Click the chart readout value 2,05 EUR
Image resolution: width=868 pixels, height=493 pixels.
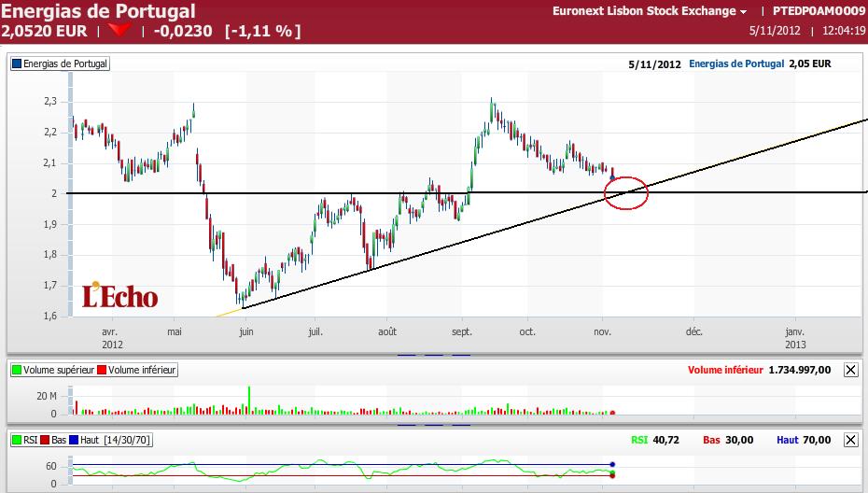[x=810, y=63]
